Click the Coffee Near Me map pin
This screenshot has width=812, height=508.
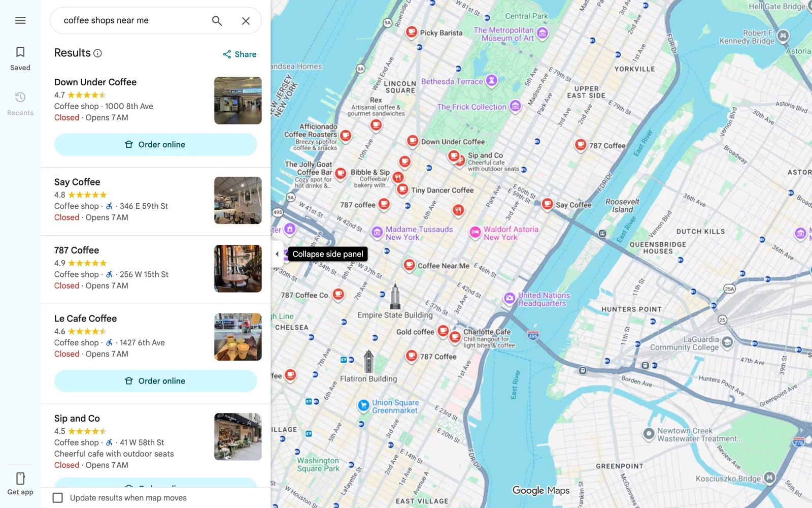click(409, 265)
